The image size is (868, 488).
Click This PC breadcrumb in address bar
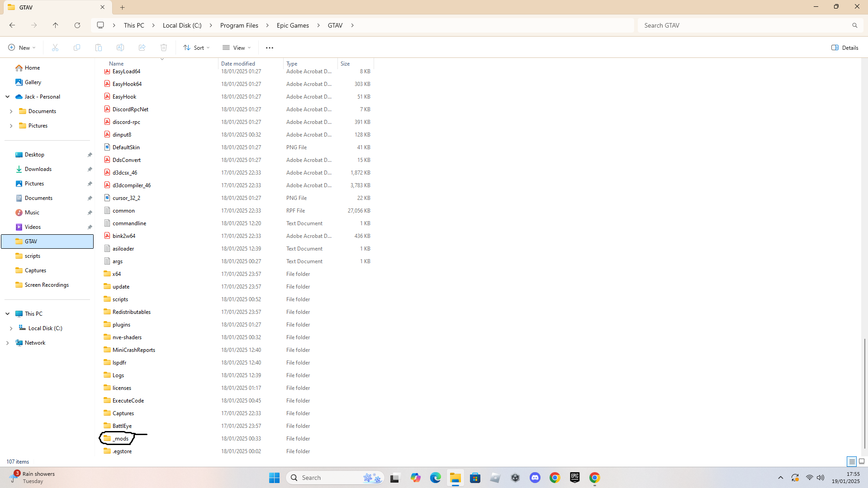(134, 25)
